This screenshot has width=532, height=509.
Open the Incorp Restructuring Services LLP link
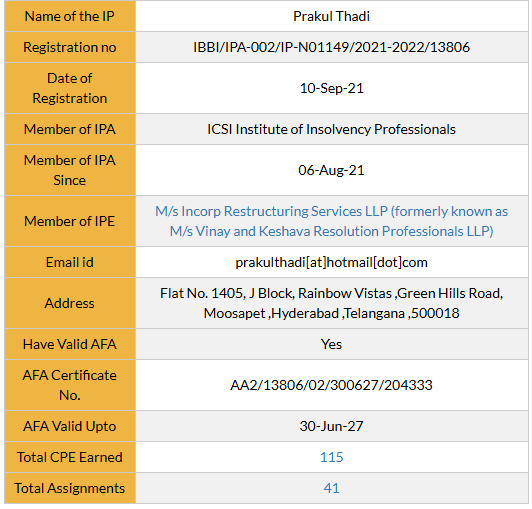point(331,221)
